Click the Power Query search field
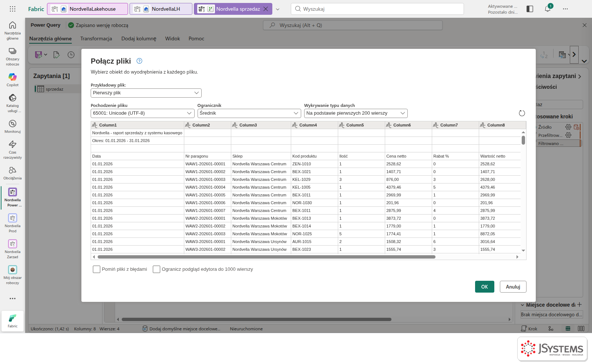Image resolution: width=592 pixels, height=364 pixels. point(353,25)
